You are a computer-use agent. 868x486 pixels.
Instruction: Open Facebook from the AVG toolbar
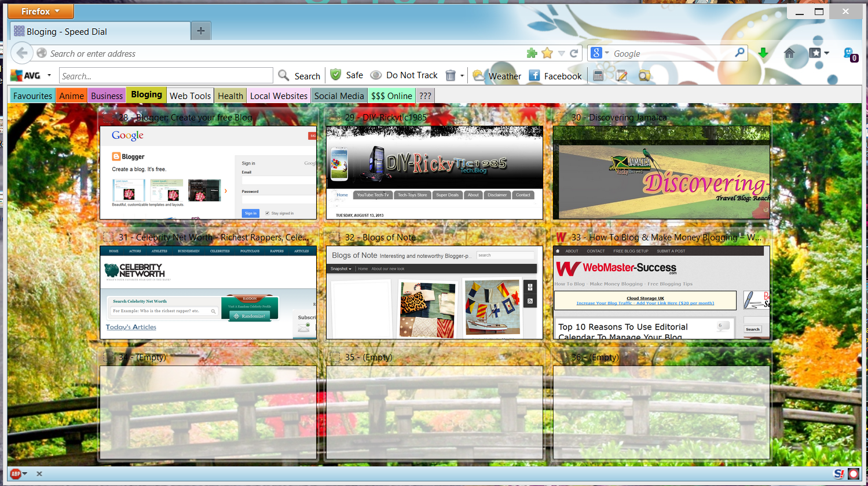pos(555,75)
